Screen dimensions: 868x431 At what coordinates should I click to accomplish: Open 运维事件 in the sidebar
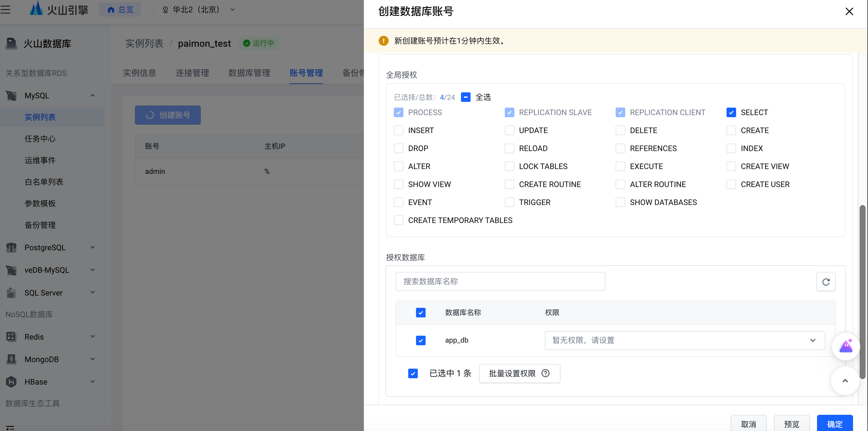pos(40,160)
